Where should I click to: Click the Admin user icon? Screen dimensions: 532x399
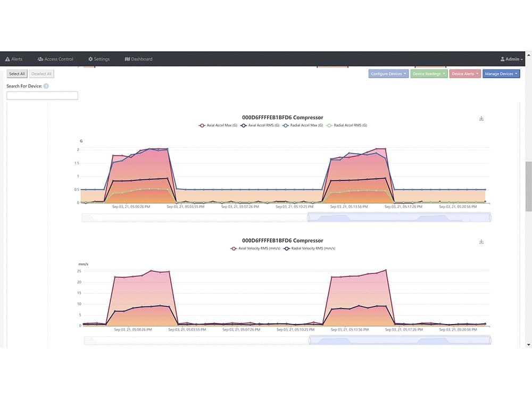502,59
